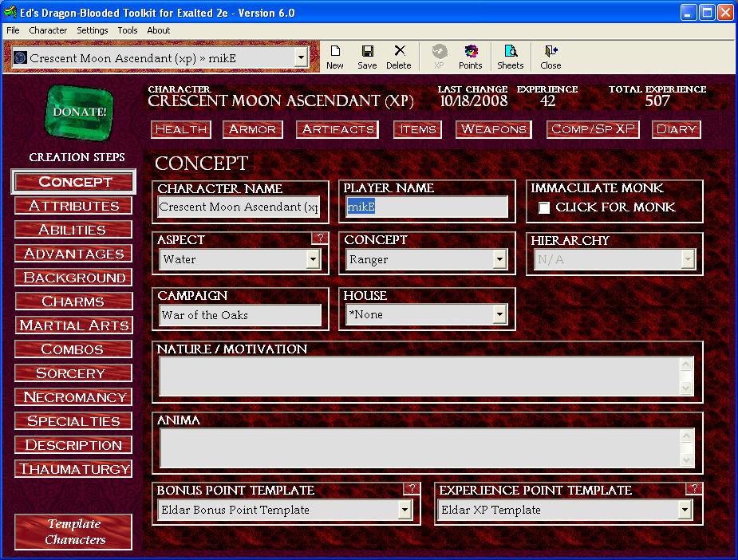The width and height of the screenshot is (738, 560).
Task: Expand the character selector dropdown
Action: (x=301, y=58)
